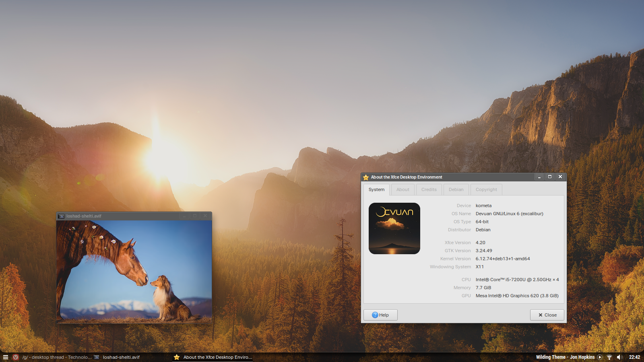The image size is (644, 362).
Task: Click the 'GPU' field label
Action: (x=466, y=296)
